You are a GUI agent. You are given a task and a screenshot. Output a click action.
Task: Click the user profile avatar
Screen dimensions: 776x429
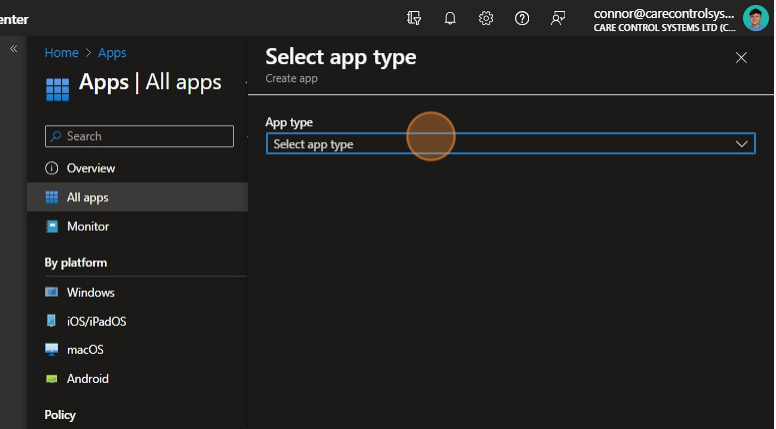(755, 18)
